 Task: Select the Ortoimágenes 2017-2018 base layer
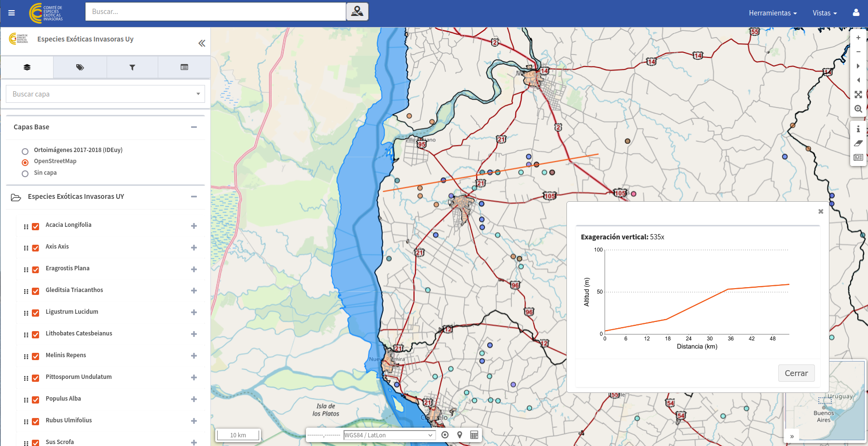[25, 151]
